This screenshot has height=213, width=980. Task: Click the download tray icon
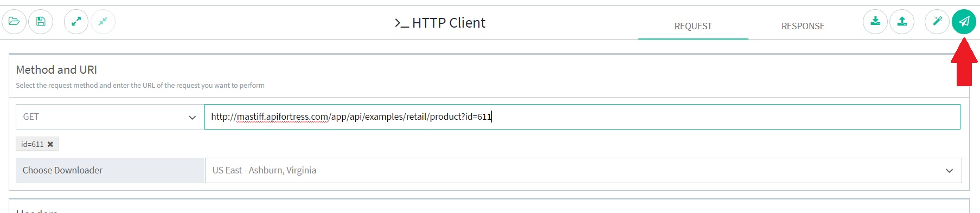[875, 22]
